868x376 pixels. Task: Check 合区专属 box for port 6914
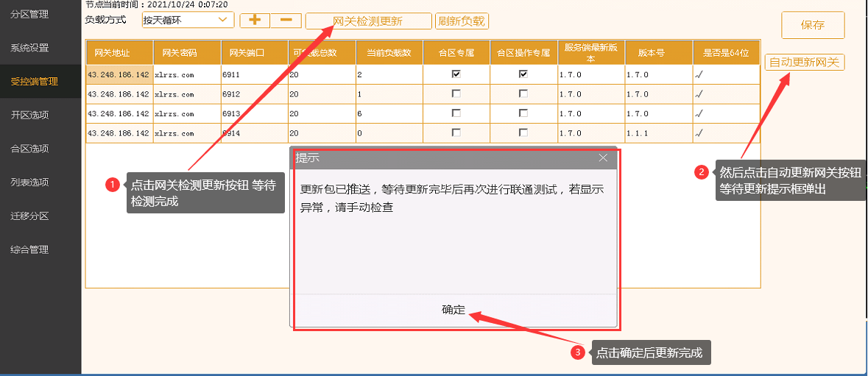[x=456, y=132]
